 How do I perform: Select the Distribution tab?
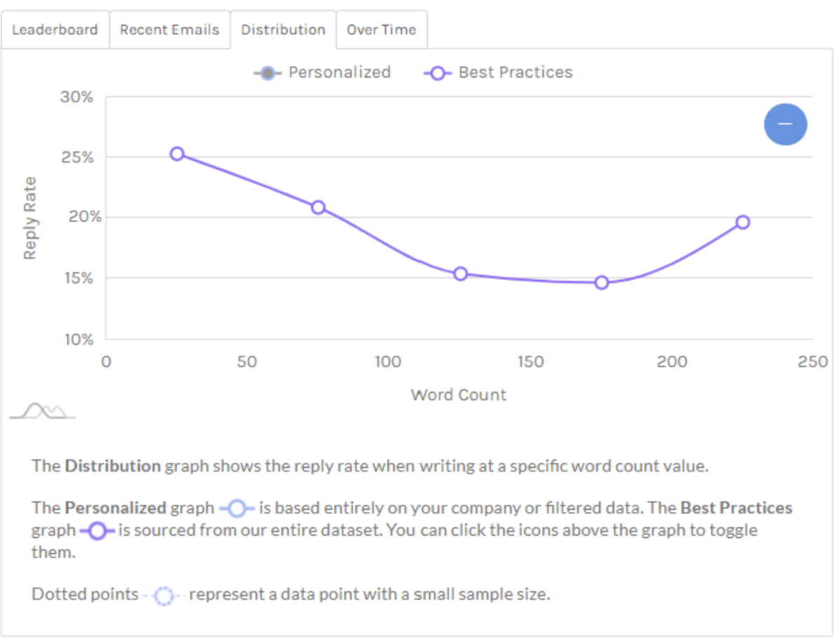click(283, 29)
